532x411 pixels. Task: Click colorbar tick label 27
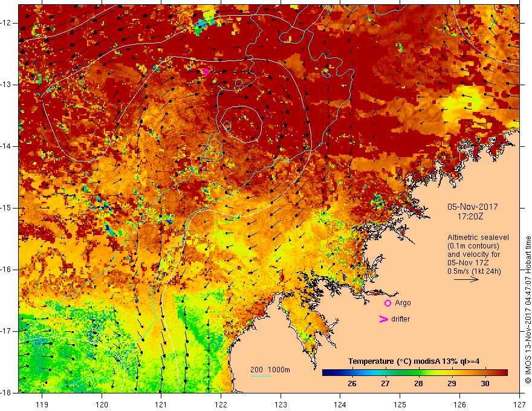(385, 384)
